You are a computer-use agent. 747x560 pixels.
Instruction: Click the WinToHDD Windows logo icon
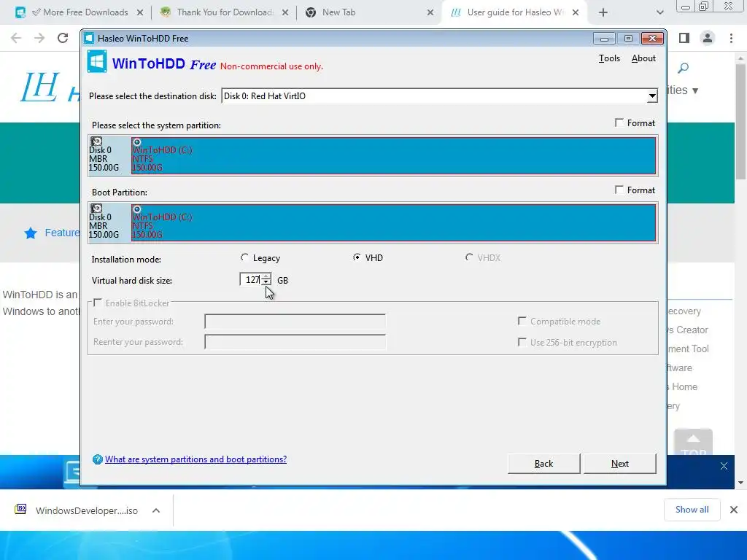(x=97, y=62)
